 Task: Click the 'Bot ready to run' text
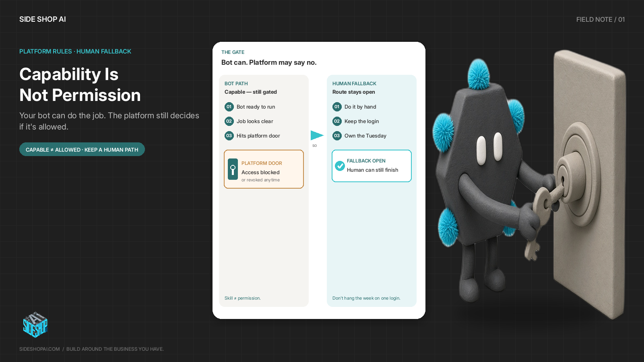coord(256,107)
